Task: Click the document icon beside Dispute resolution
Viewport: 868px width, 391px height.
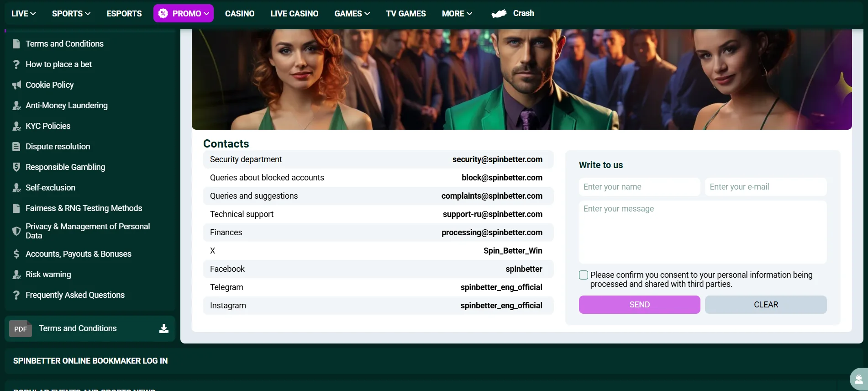Action: click(16, 147)
